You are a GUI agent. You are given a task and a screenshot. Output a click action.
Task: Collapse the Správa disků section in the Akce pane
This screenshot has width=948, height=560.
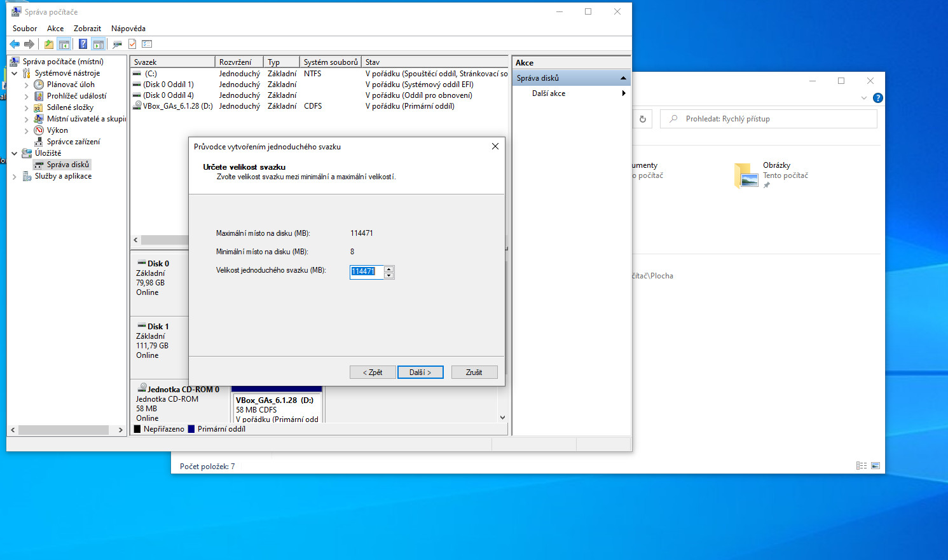[623, 78]
